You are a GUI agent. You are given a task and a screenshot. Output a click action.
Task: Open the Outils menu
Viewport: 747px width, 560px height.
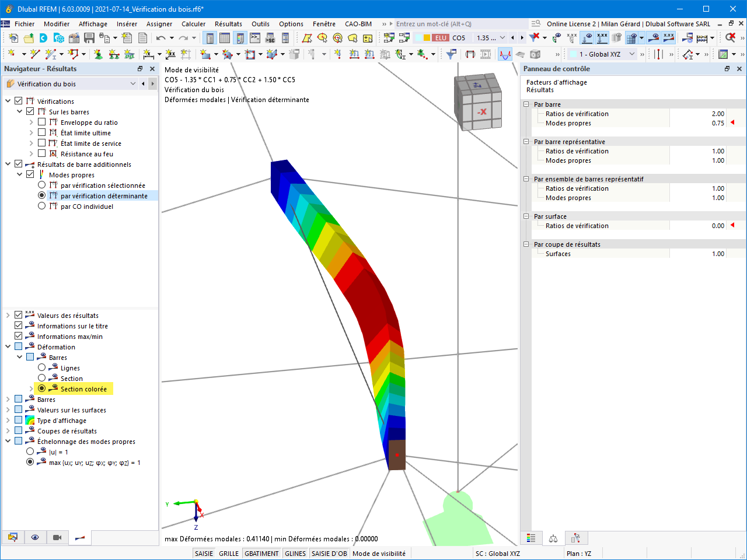coord(261,24)
